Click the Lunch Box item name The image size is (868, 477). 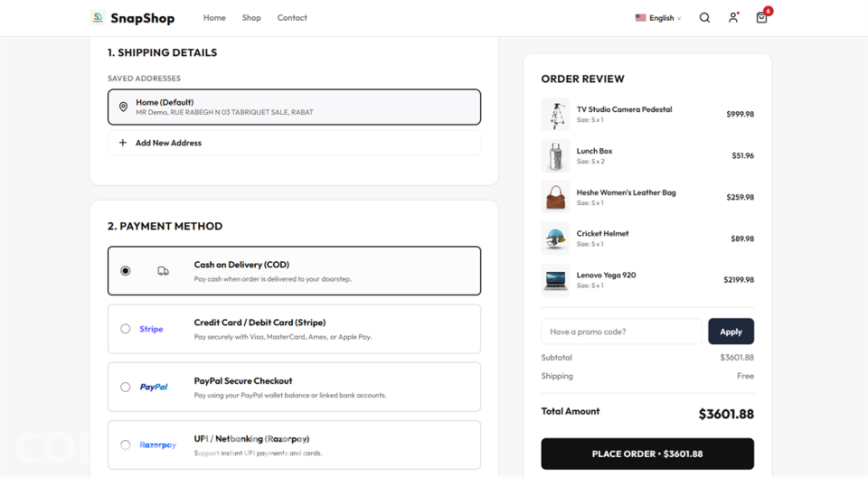tap(594, 151)
